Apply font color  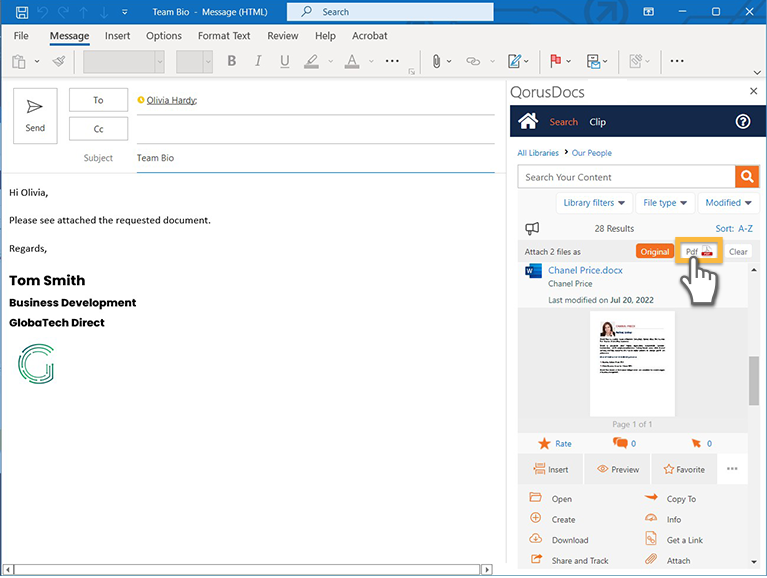tap(352, 61)
